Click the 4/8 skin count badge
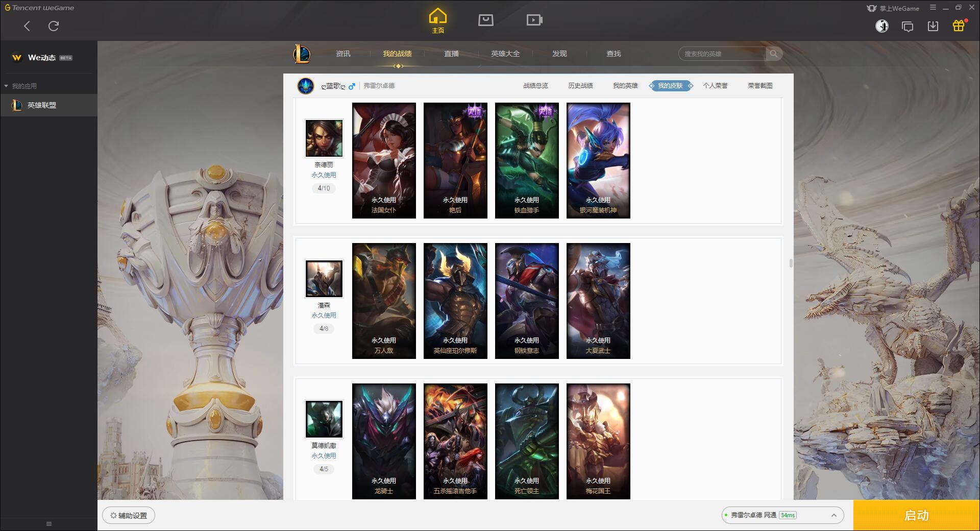The image size is (980, 531). pos(324,329)
